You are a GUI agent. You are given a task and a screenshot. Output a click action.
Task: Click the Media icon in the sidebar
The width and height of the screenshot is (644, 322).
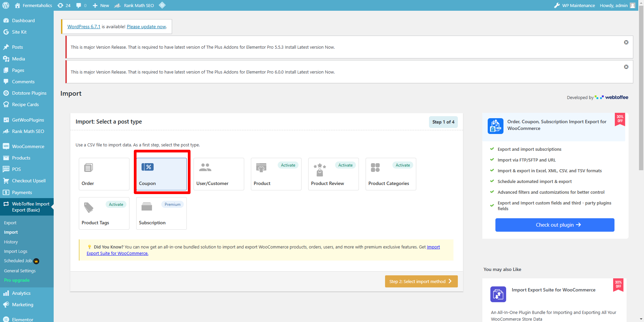6,59
